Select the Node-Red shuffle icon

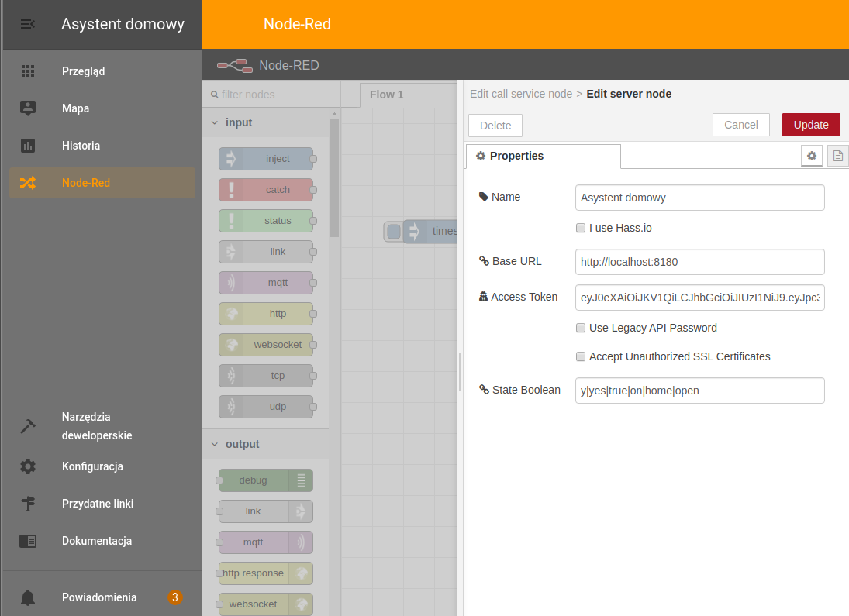[28, 183]
